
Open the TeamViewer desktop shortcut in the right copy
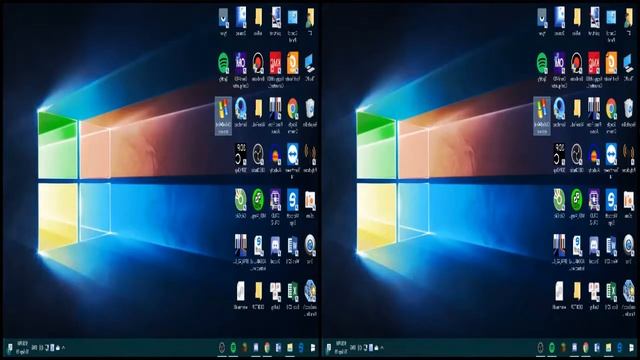(x=611, y=154)
